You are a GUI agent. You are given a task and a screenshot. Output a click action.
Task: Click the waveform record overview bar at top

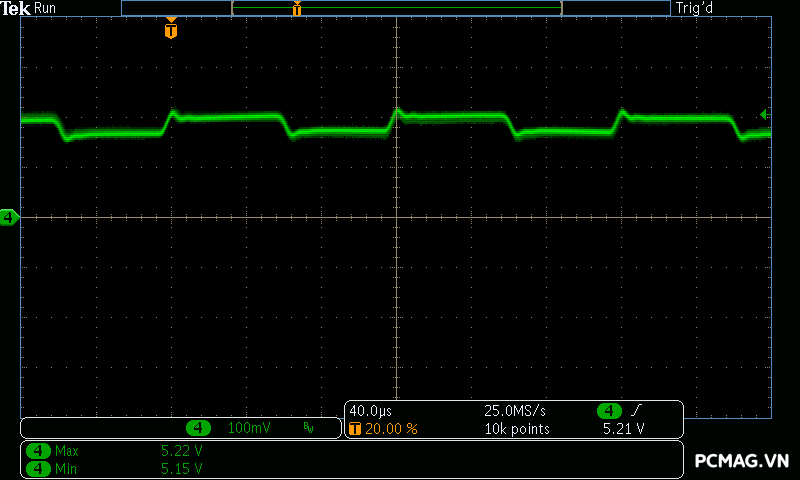point(396,8)
